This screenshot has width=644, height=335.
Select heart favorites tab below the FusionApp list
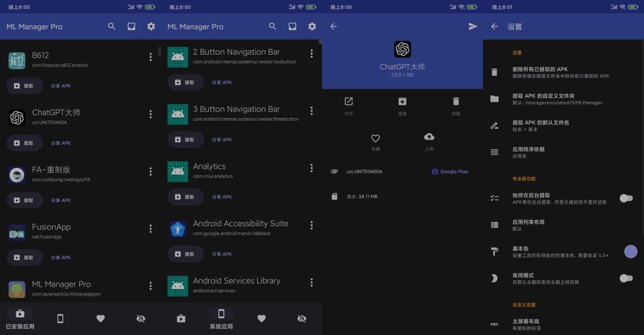point(101,319)
